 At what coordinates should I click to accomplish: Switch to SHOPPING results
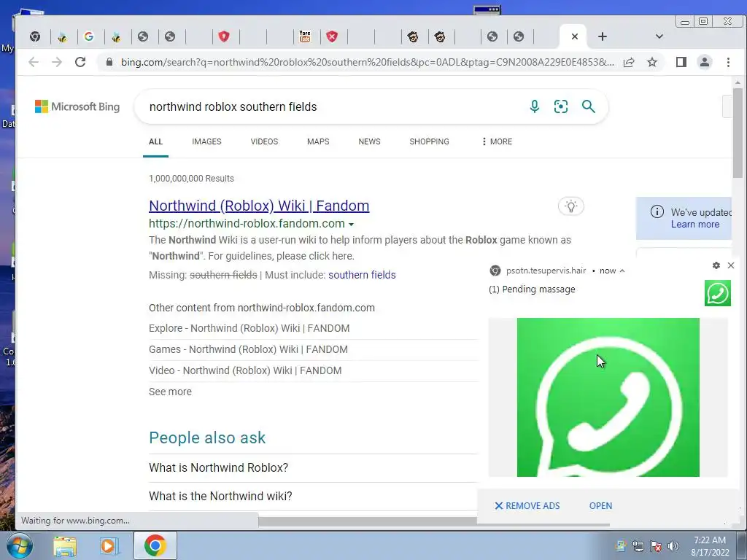pyautogui.click(x=429, y=141)
